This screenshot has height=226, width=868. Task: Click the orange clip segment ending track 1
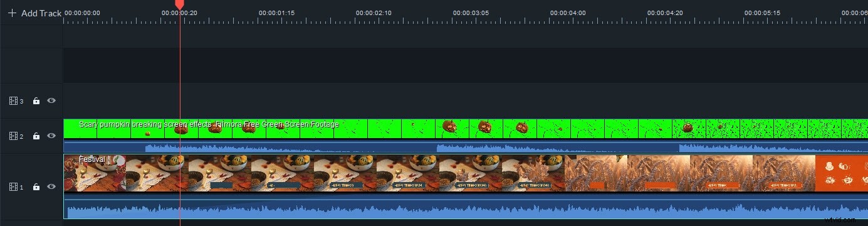pyautogui.click(x=842, y=173)
